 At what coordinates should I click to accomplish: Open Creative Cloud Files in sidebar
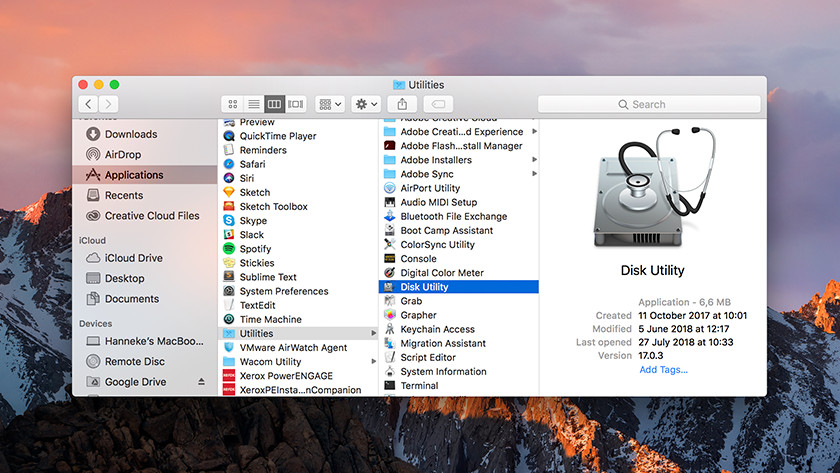click(145, 215)
